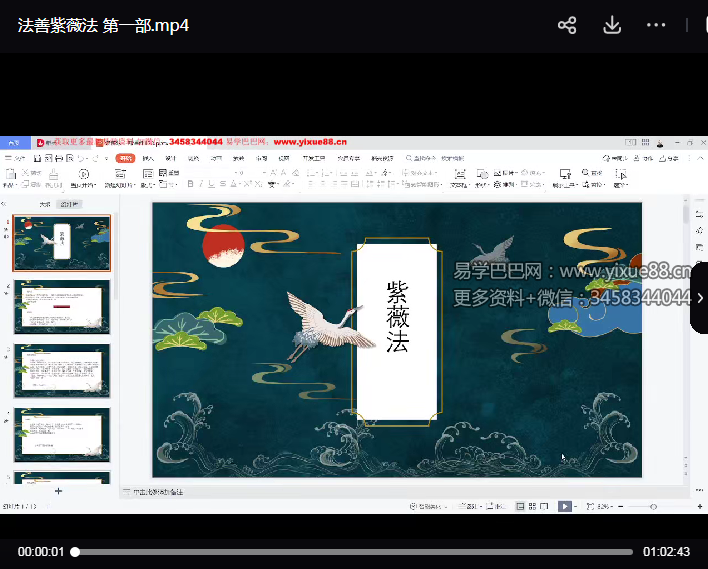Click the zoom in plus button in the status bar
Screen dimensions: 708x569
[700, 507]
